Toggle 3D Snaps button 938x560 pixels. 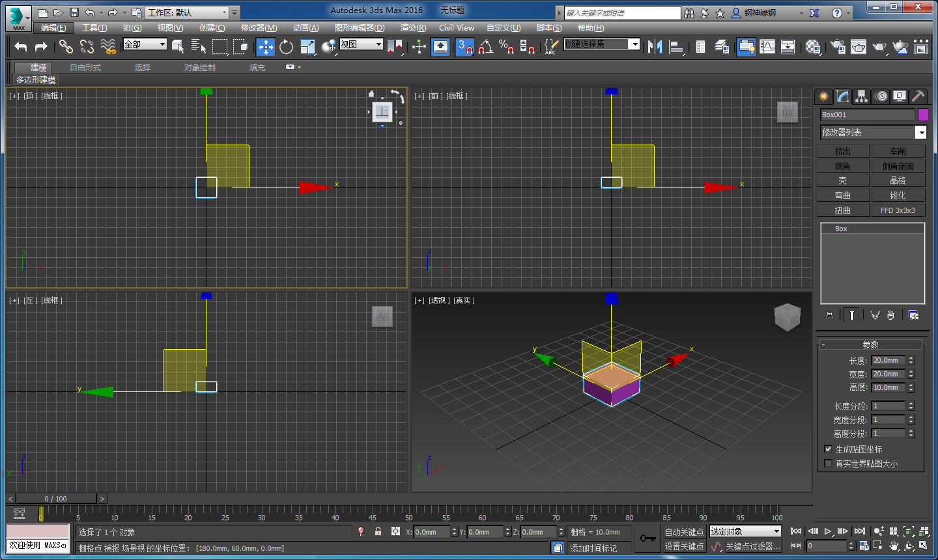point(464,47)
